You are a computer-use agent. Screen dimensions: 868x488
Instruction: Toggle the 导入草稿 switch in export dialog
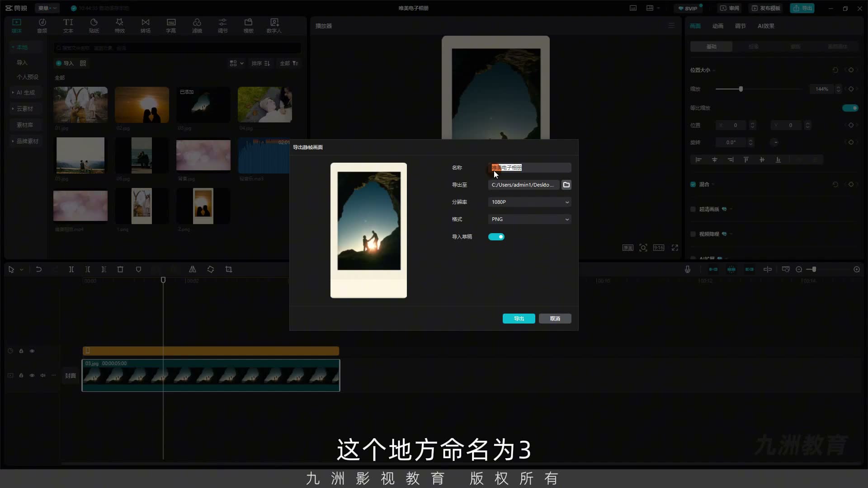click(496, 237)
